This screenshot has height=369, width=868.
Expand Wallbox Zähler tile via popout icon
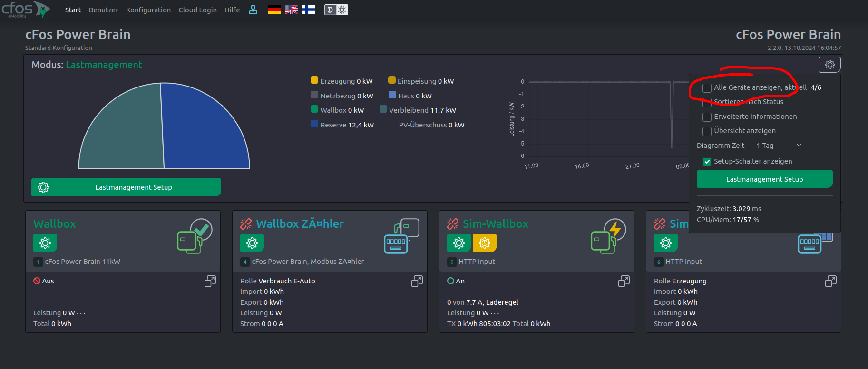417,281
